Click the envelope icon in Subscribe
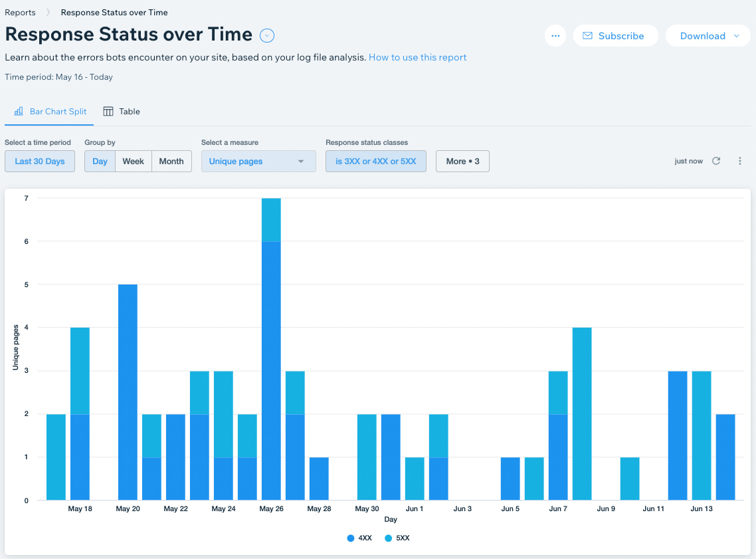Viewport: 756px width, 559px height. point(587,36)
